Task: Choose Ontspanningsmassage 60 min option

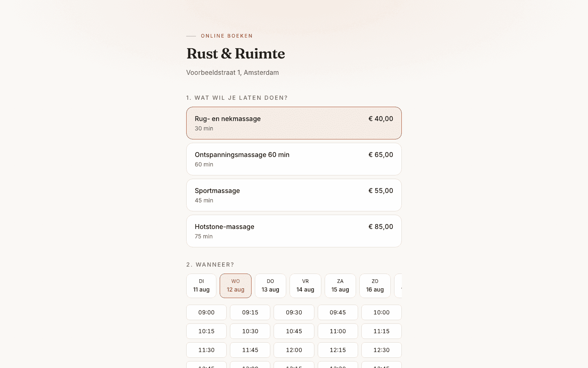Action: tap(294, 159)
